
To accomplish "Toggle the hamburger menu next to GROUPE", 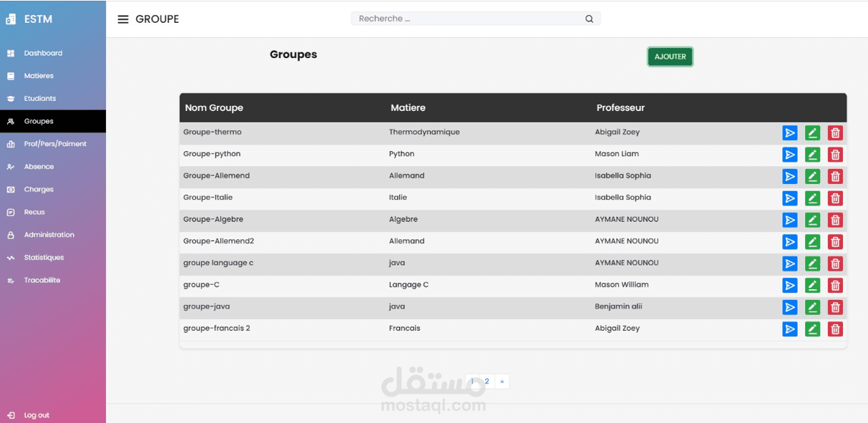I will tap(123, 19).
